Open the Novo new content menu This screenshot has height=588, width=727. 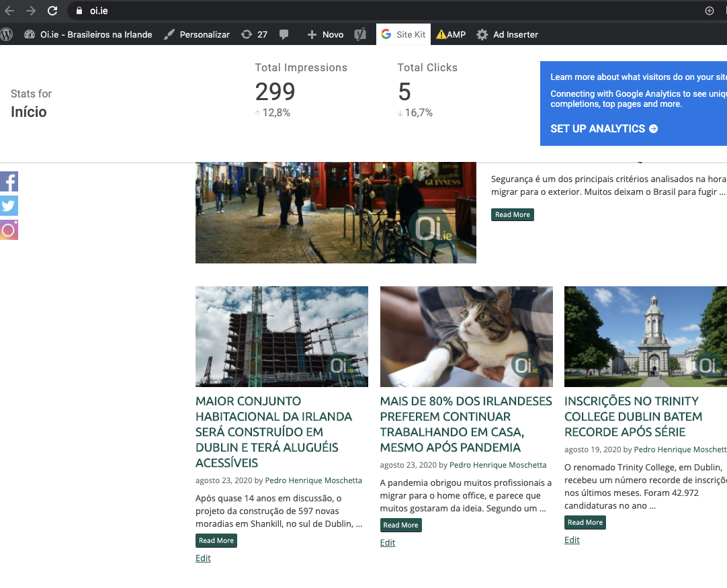click(x=325, y=34)
